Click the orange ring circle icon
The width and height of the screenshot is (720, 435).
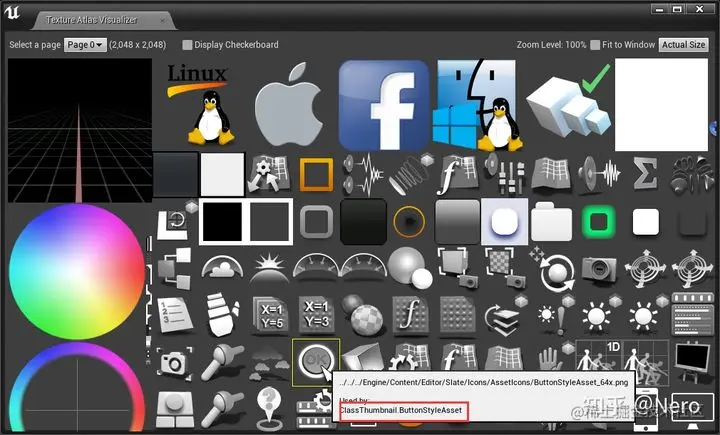[409, 222]
